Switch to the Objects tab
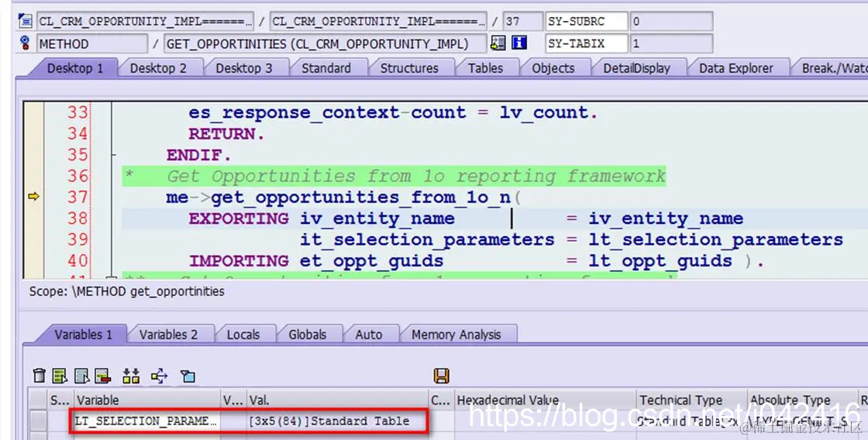 pyautogui.click(x=553, y=68)
